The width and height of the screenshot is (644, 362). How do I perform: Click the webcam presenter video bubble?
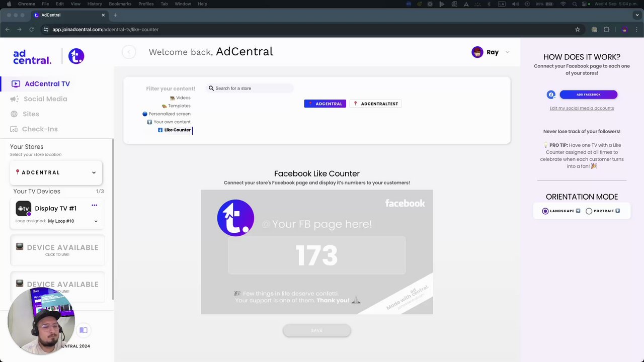41,320
